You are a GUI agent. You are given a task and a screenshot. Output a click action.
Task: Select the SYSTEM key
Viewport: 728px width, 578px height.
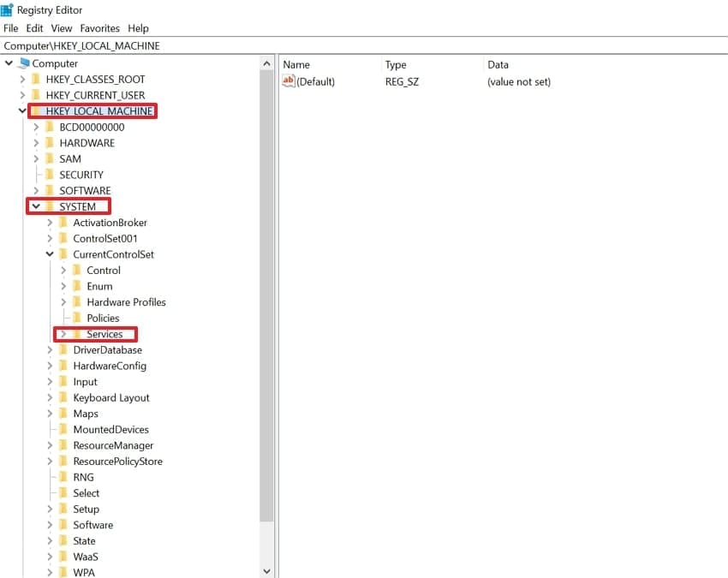click(78, 206)
